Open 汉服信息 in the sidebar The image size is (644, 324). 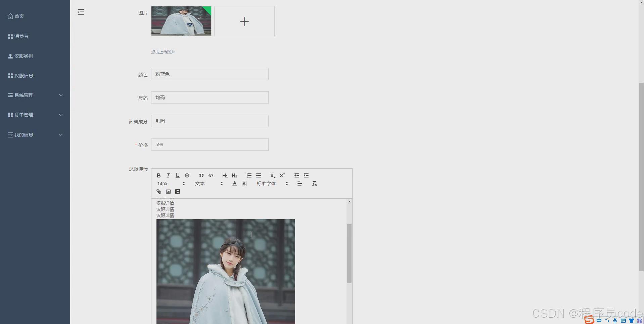pos(35,76)
